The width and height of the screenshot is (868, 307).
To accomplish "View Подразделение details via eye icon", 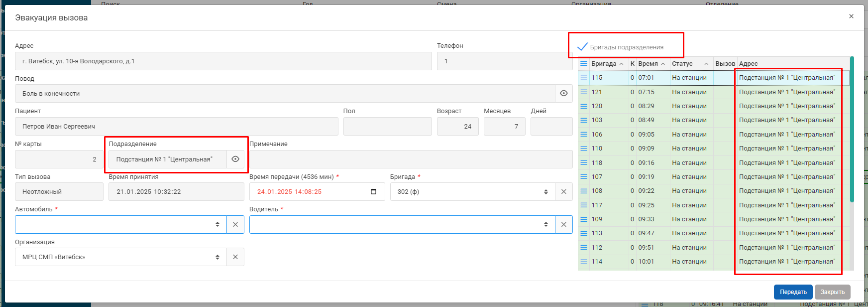I will point(235,159).
